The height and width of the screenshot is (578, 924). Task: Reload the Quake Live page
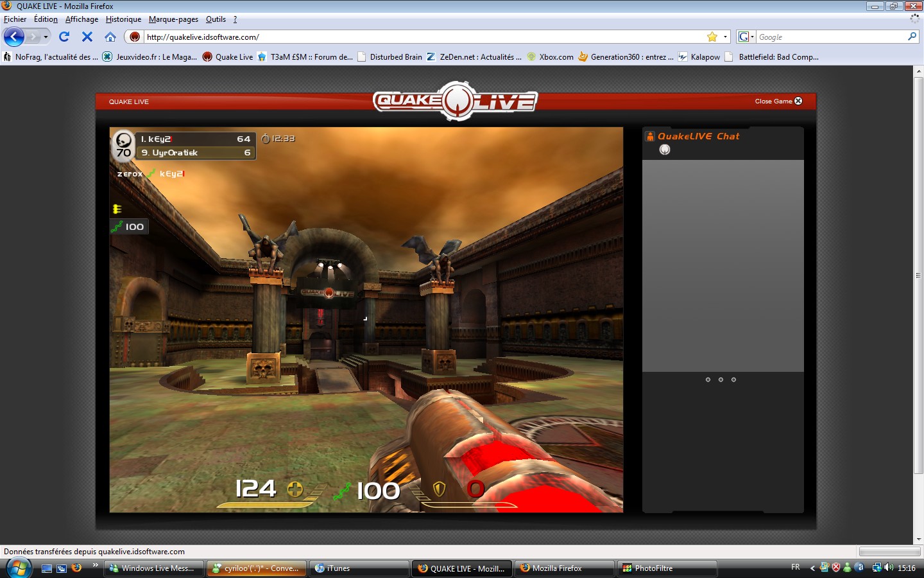click(64, 37)
